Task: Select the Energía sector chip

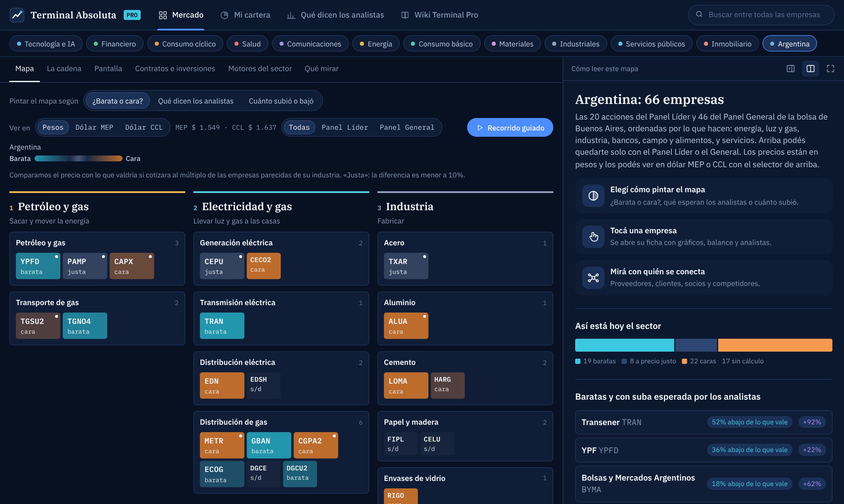Action: (376, 44)
